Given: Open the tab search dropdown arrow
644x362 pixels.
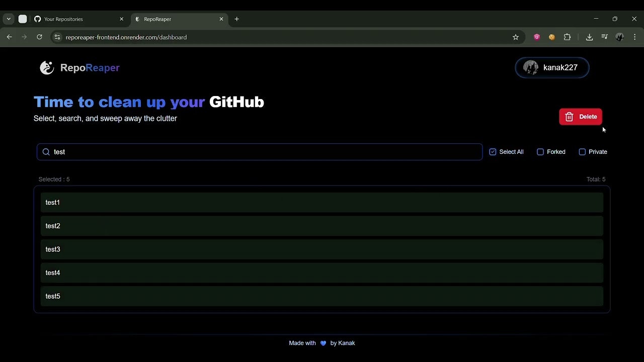Looking at the screenshot, I should 9,19.
